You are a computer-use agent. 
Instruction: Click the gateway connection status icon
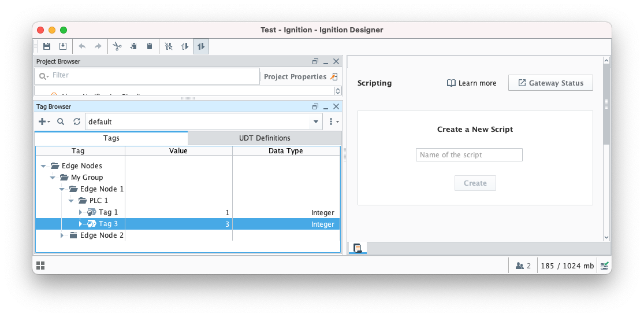(604, 266)
